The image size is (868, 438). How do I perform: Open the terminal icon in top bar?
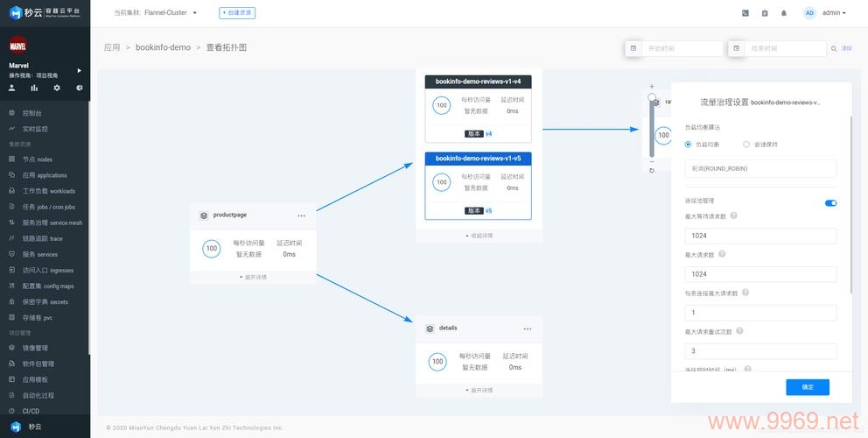(745, 13)
